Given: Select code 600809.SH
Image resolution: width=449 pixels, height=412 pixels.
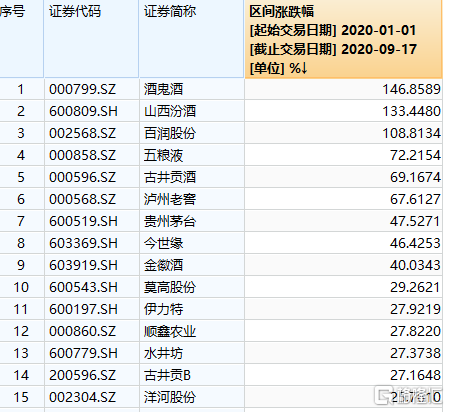Looking at the screenshot, I should (x=83, y=111).
